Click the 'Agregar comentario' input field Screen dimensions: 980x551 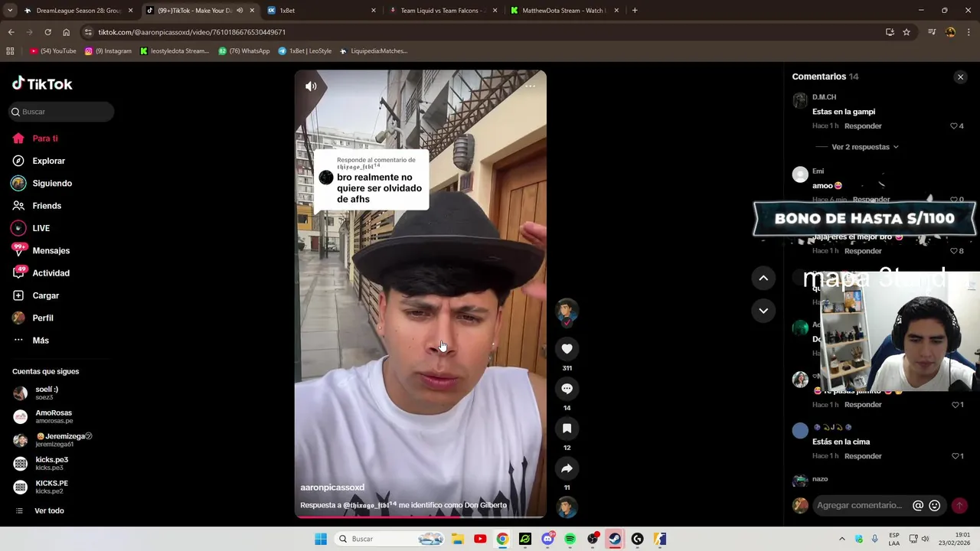861,505
